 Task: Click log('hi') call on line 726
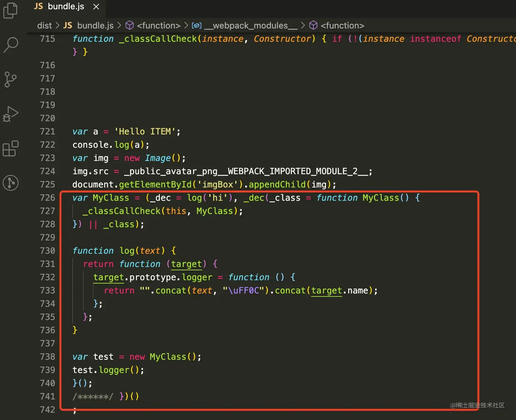[210, 198]
